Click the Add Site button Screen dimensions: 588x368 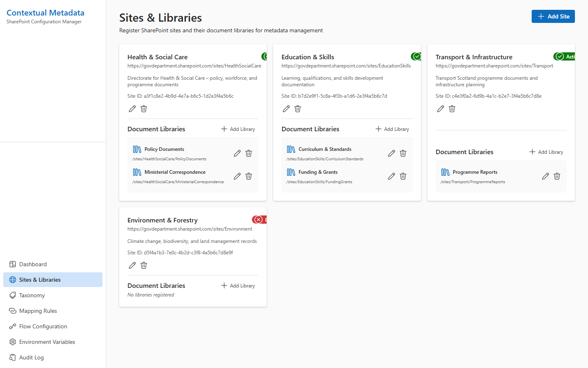553,16
